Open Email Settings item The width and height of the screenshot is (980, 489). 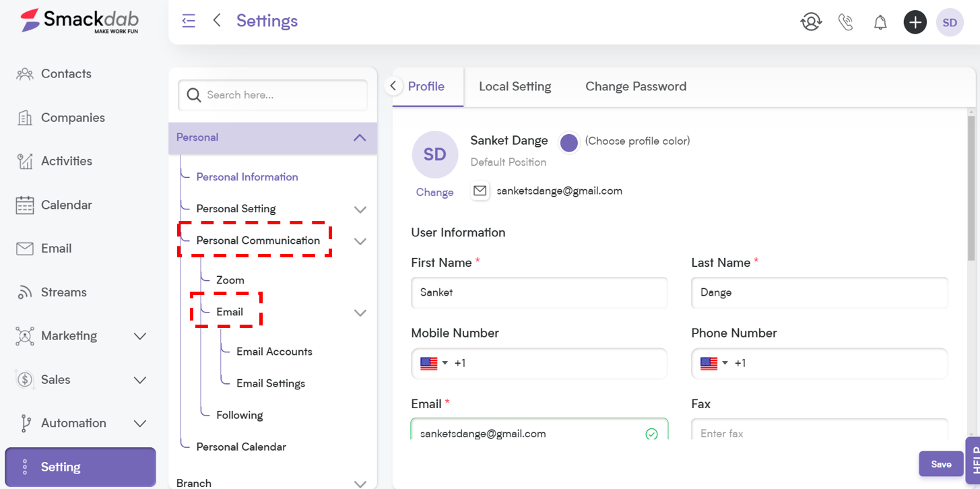pos(271,383)
